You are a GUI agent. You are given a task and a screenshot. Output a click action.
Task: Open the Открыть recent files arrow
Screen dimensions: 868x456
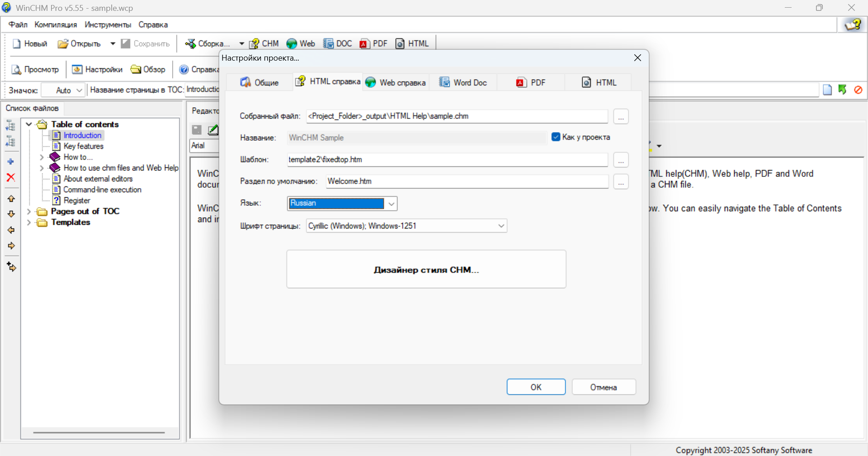(113, 43)
